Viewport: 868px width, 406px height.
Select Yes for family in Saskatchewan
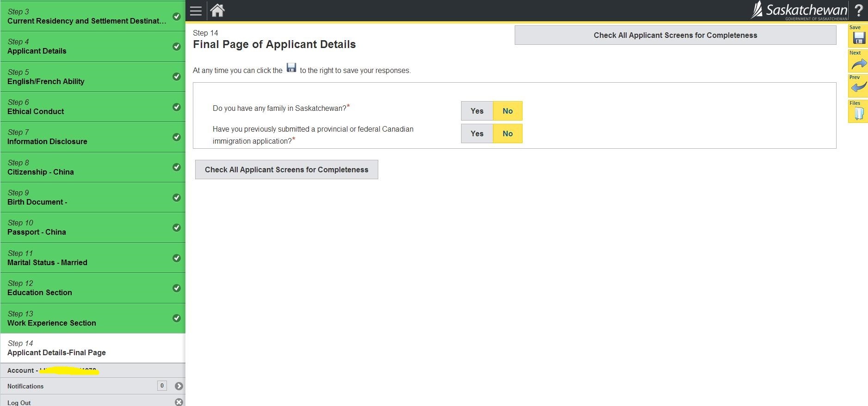pyautogui.click(x=477, y=111)
